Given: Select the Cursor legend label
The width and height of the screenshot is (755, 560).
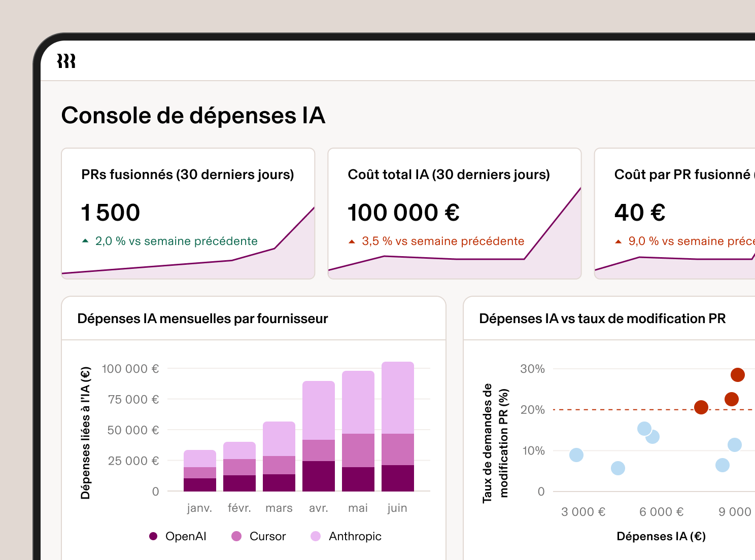Looking at the screenshot, I should click(267, 536).
